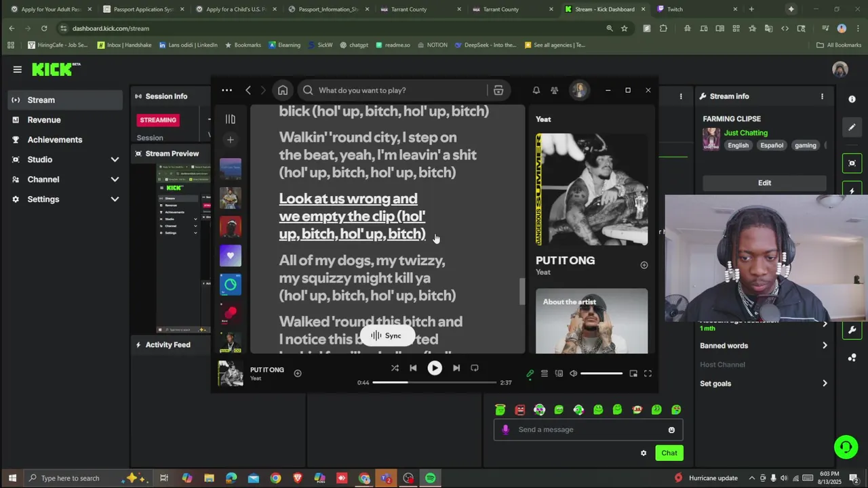This screenshot has width=868, height=488.
Task: Create a playlist with the plus icon
Action: [231, 140]
